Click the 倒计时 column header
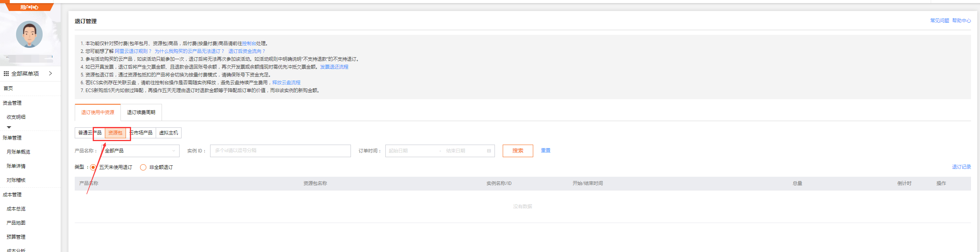This screenshot has height=252, width=980. tap(904, 183)
